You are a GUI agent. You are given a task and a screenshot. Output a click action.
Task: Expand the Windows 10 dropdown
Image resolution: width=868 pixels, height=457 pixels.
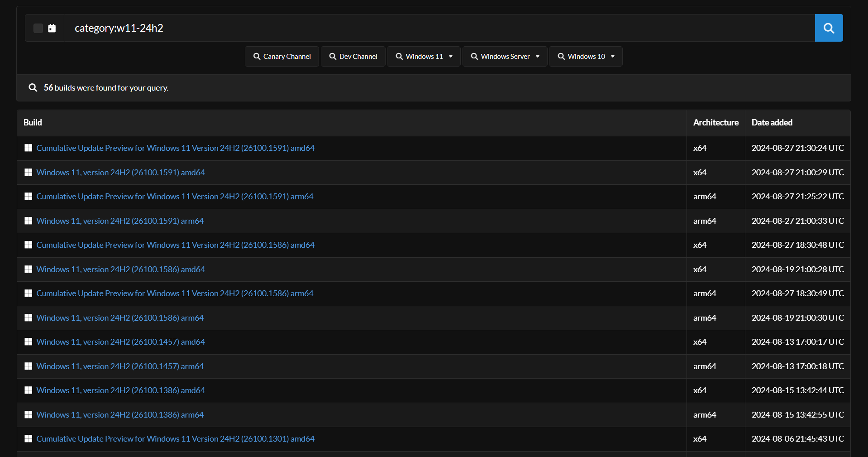coord(586,57)
